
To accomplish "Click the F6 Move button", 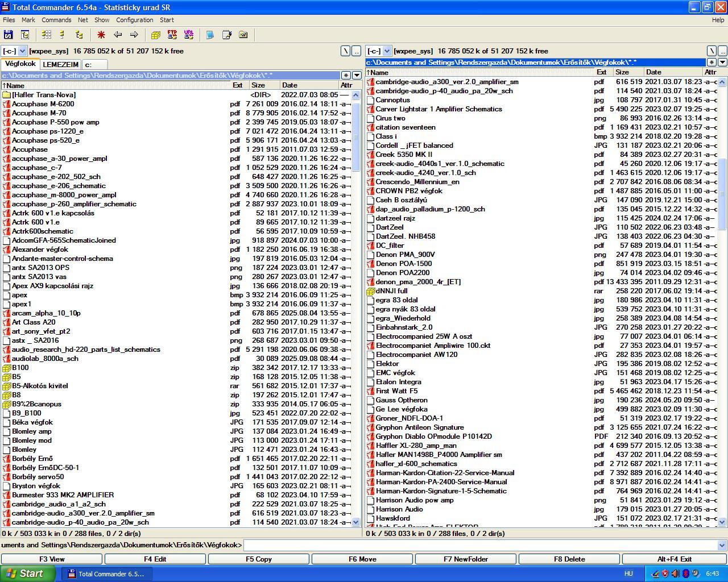I will click(362, 559).
